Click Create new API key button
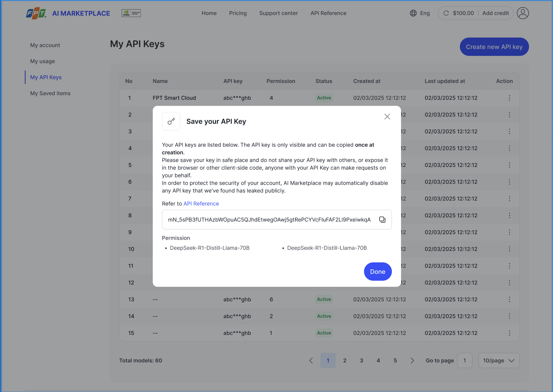553x392 pixels. tap(494, 47)
